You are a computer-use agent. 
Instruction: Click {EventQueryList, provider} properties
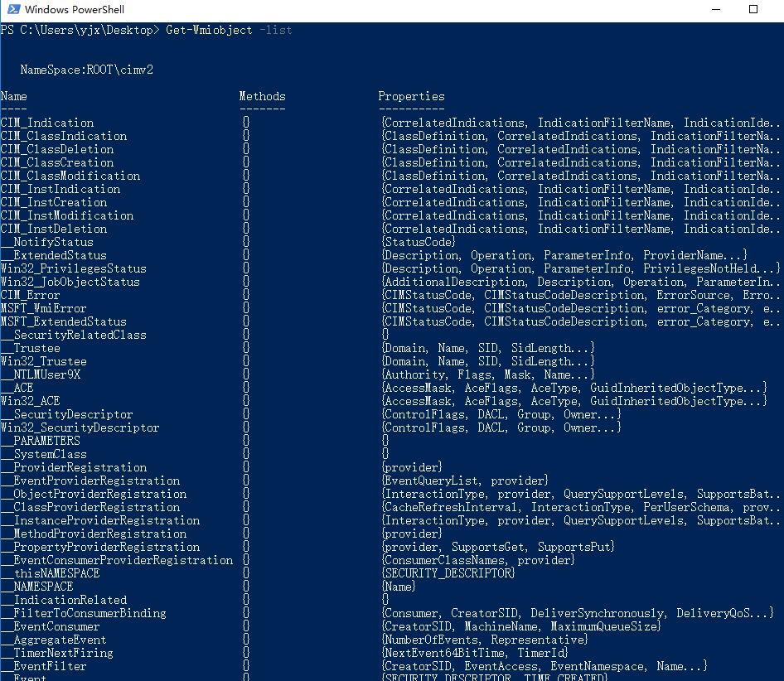[465, 481]
